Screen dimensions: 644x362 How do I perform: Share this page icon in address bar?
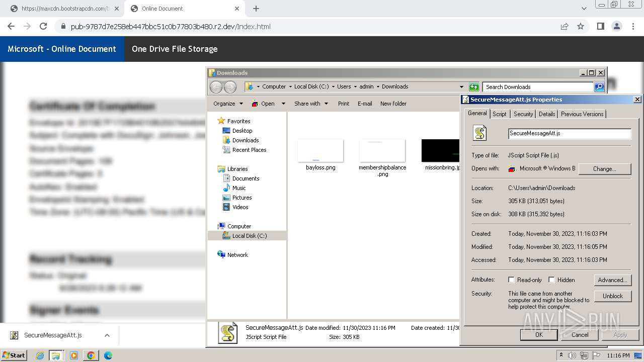pyautogui.click(x=565, y=26)
